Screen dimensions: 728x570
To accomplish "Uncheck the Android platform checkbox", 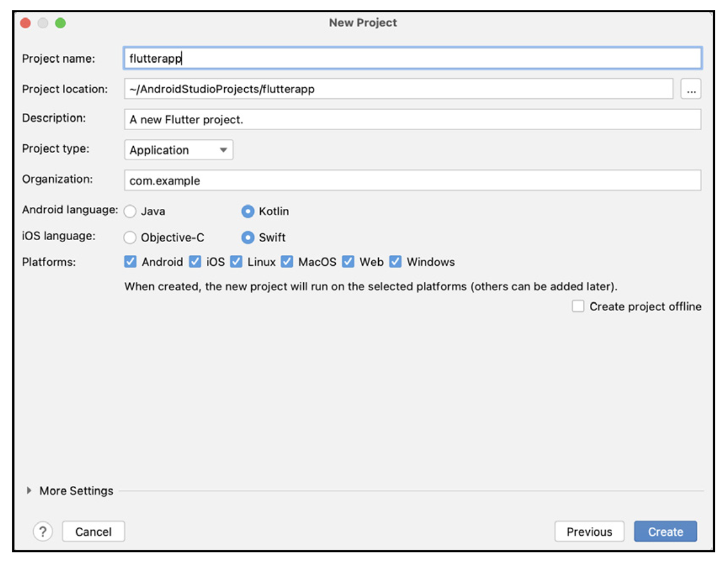I will click(x=130, y=262).
